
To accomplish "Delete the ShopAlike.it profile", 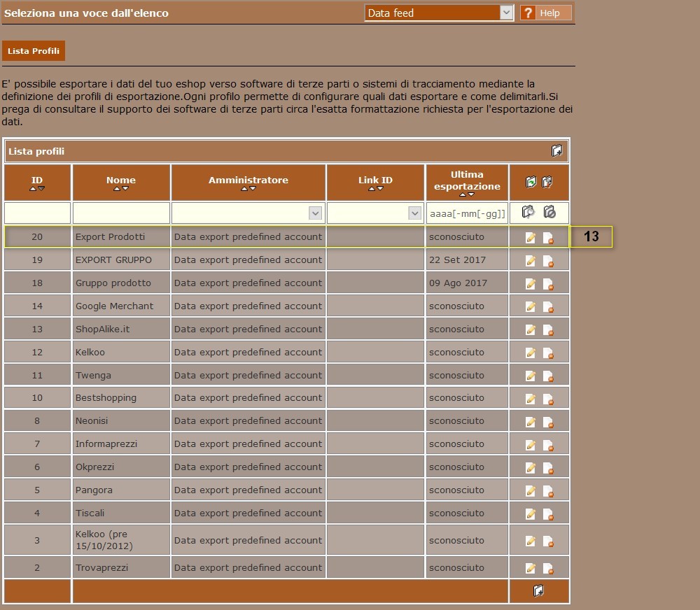I will [x=548, y=329].
